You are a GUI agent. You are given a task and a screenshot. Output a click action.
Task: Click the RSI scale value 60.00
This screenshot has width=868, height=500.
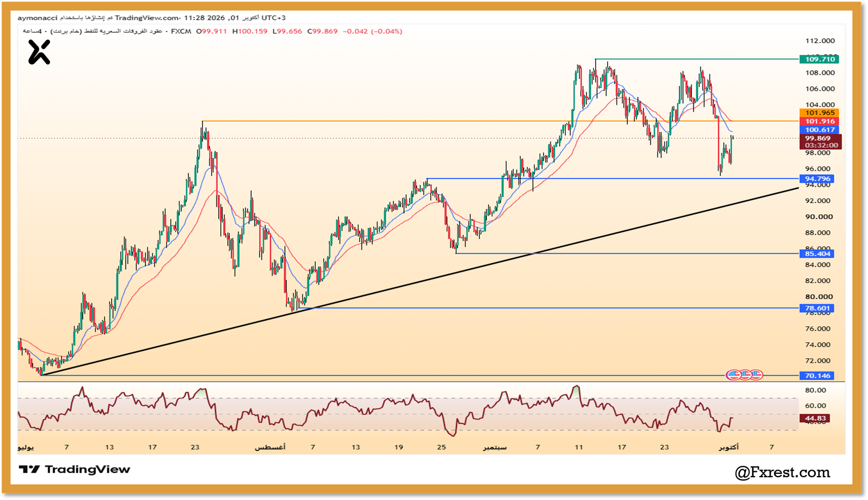[815, 406]
